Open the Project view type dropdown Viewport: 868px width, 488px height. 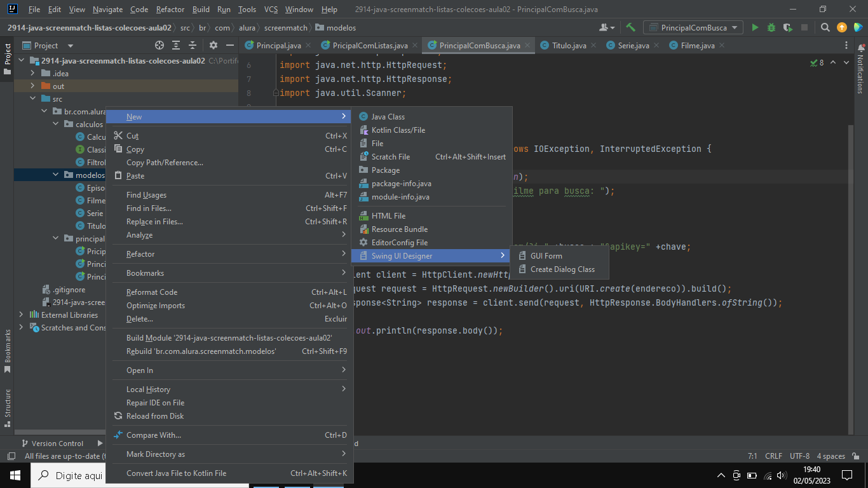coord(48,46)
